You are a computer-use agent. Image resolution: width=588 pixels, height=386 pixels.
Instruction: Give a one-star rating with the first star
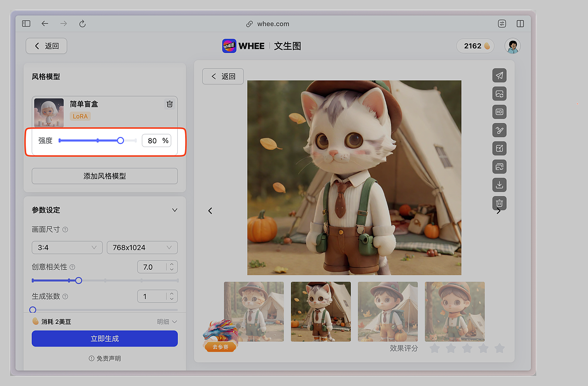(x=435, y=348)
